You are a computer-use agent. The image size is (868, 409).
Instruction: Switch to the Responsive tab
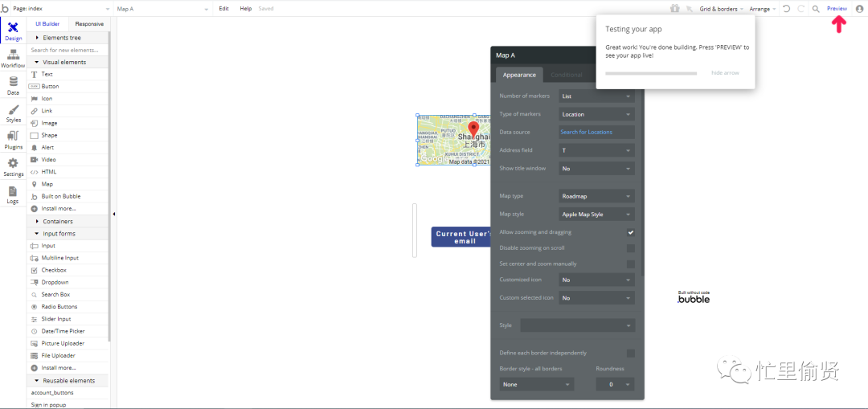[x=89, y=24]
